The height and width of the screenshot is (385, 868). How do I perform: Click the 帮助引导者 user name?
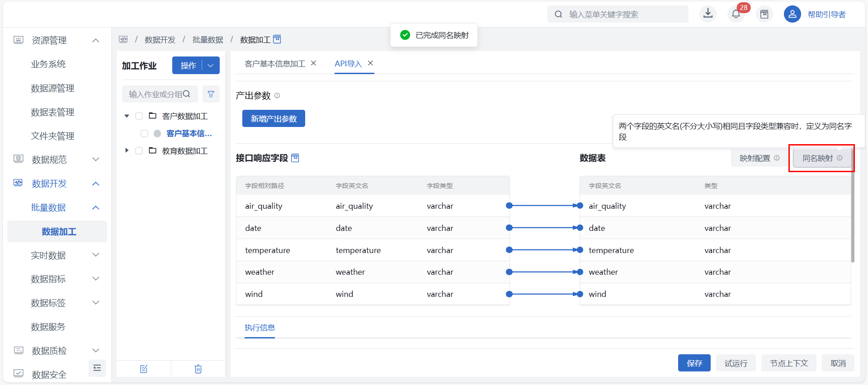826,14
